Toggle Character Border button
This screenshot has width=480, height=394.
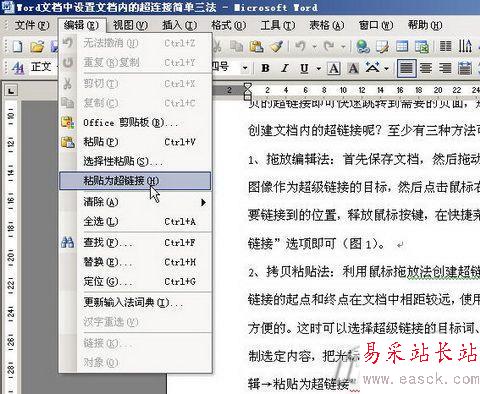tap(334, 68)
